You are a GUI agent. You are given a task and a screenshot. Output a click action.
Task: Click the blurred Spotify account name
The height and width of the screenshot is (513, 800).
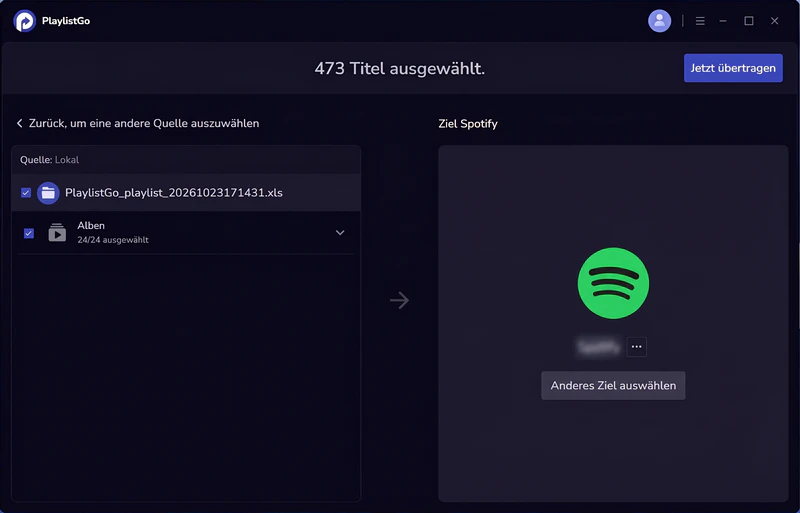(x=599, y=347)
